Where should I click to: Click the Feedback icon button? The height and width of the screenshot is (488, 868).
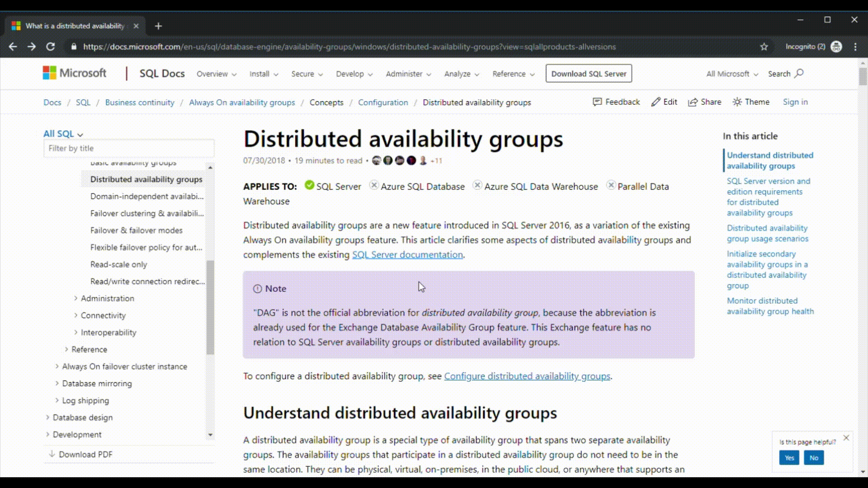tap(596, 102)
